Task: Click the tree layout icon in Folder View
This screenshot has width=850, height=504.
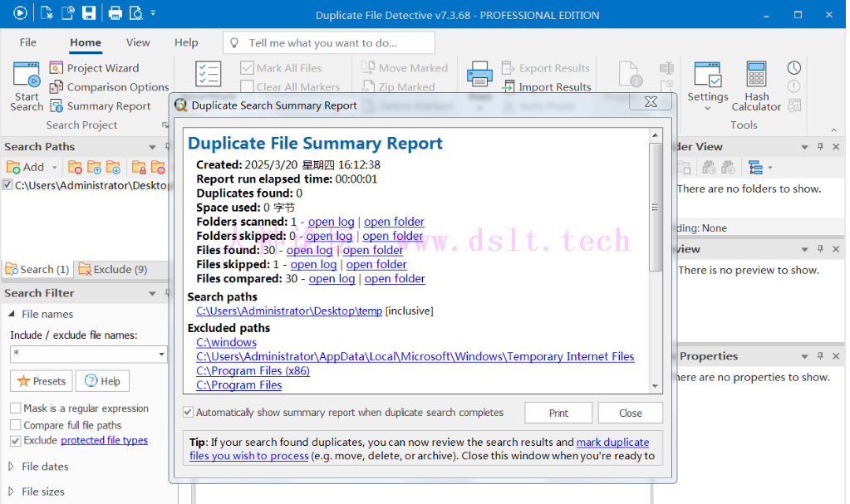Action: tap(755, 168)
